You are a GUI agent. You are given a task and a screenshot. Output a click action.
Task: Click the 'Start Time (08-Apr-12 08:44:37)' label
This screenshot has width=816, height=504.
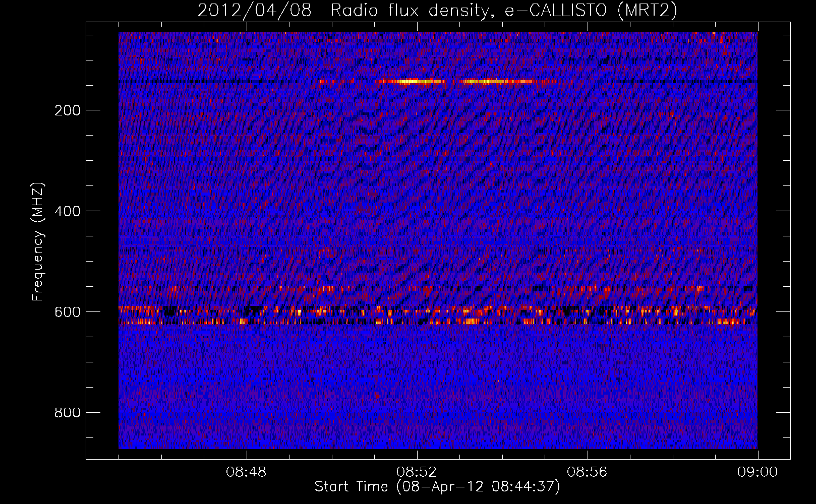437,486
